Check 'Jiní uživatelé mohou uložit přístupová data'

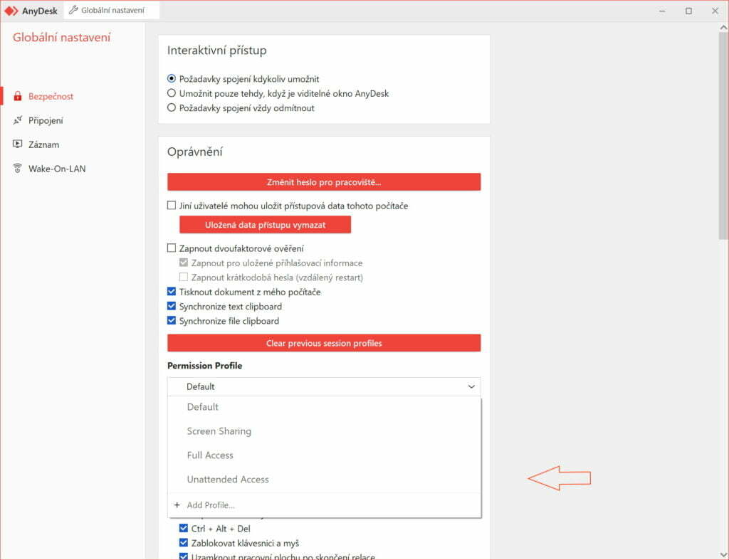172,206
